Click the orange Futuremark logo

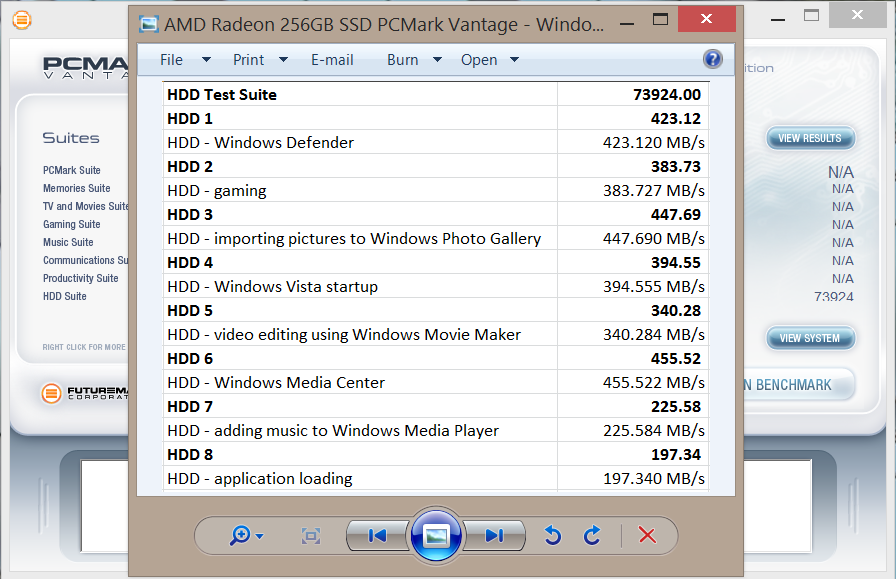(x=52, y=393)
